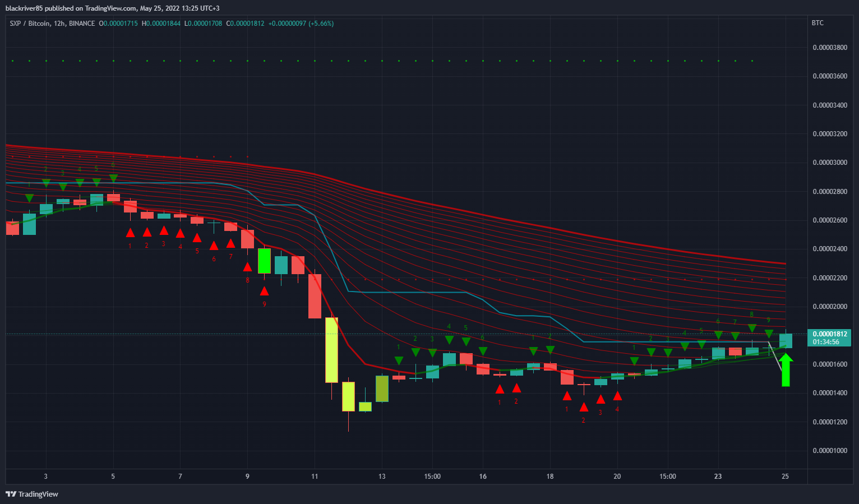Click the close value C0.00001812
Image resolution: width=859 pixels, height=504 pixels.
click(x=245, y=24)
